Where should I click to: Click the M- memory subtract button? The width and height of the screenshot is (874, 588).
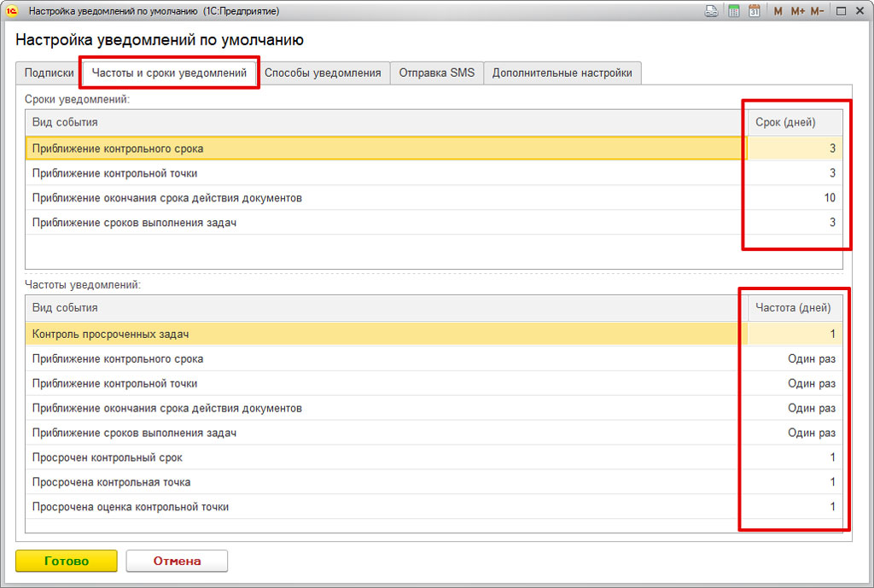(817, 11)
